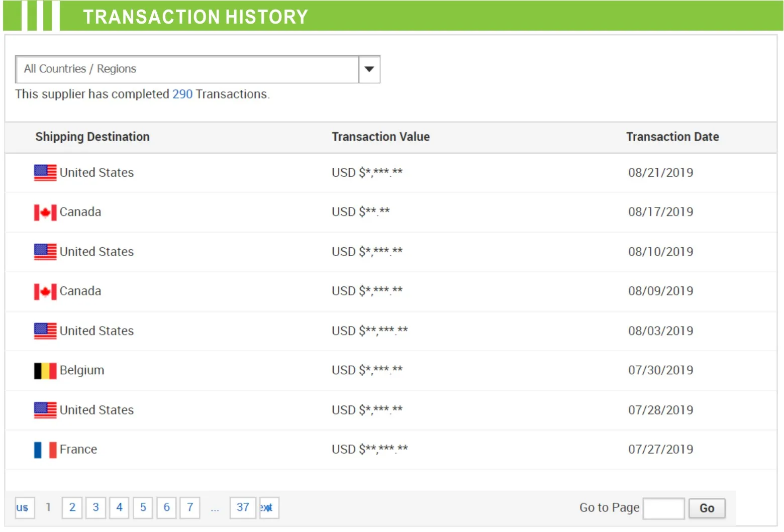Click the Belgium flag icon

[x=45, y=371]
